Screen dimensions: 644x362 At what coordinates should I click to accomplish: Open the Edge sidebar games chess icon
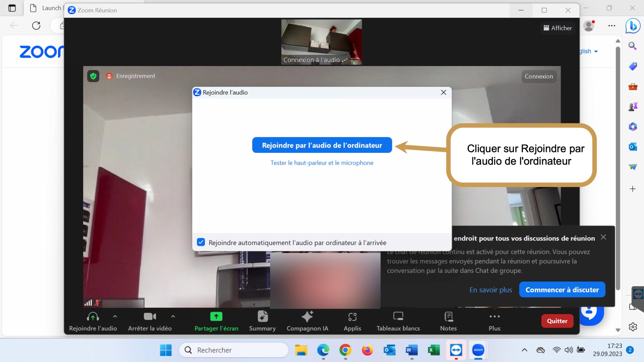[x=633, y=107]
